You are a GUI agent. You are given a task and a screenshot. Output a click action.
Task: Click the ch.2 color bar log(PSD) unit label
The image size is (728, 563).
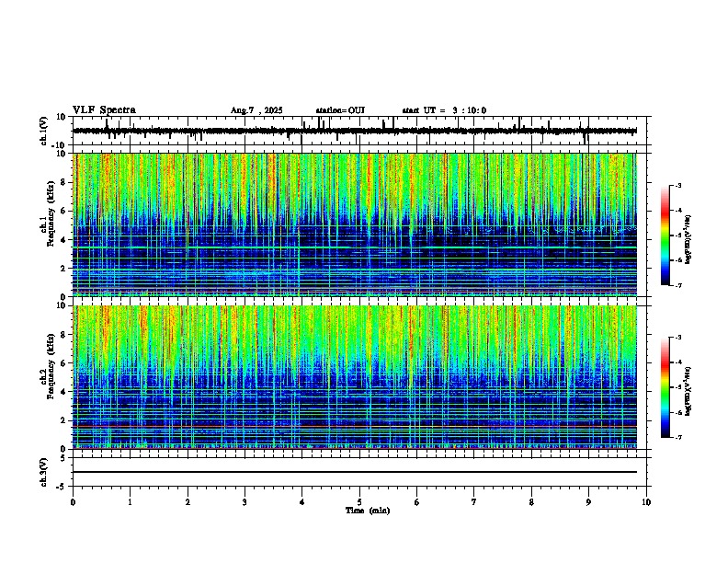[688, 391]
